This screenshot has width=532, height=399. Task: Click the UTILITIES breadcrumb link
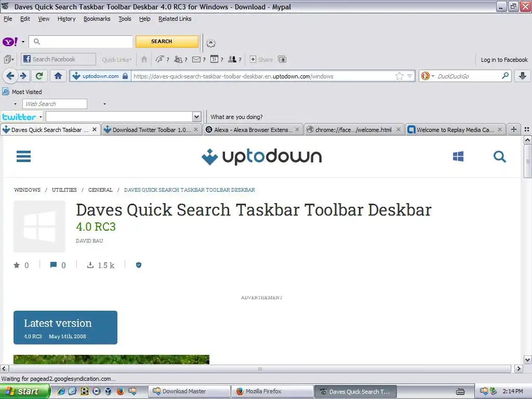pyautogui.click(x=64, y=190)
